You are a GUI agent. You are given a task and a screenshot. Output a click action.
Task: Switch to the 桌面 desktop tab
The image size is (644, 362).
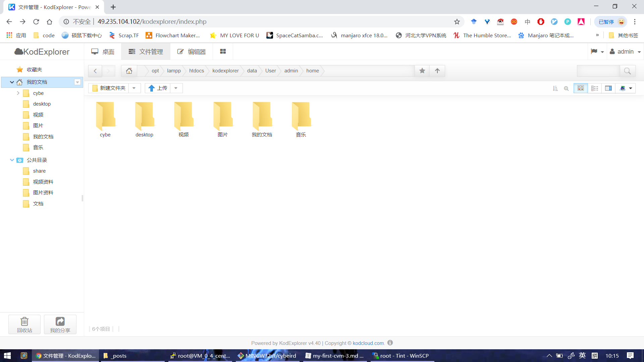tap(103, 52)
